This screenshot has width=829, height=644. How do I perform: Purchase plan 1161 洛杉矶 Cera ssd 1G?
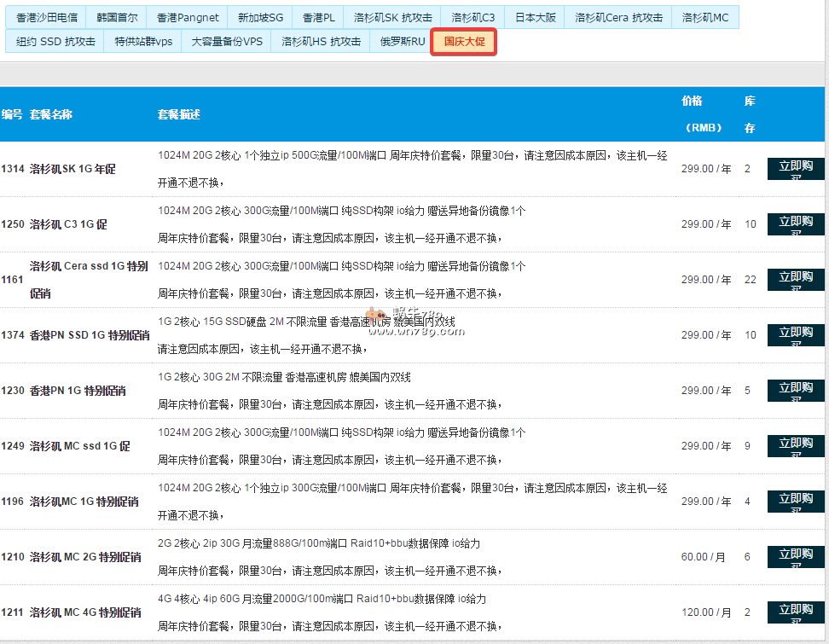[x=795, y=280]
